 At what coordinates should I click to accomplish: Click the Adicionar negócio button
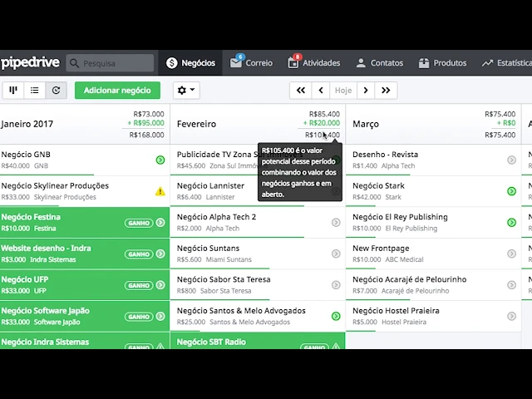117,91
